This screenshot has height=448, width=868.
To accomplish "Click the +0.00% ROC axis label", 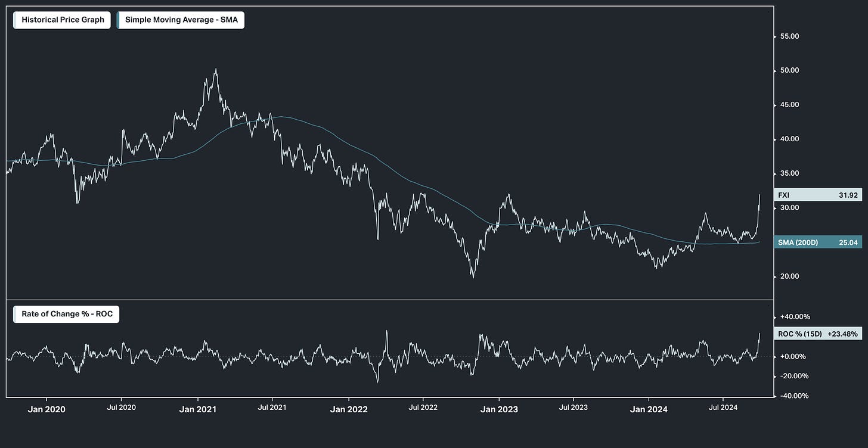I will (792, 356).
